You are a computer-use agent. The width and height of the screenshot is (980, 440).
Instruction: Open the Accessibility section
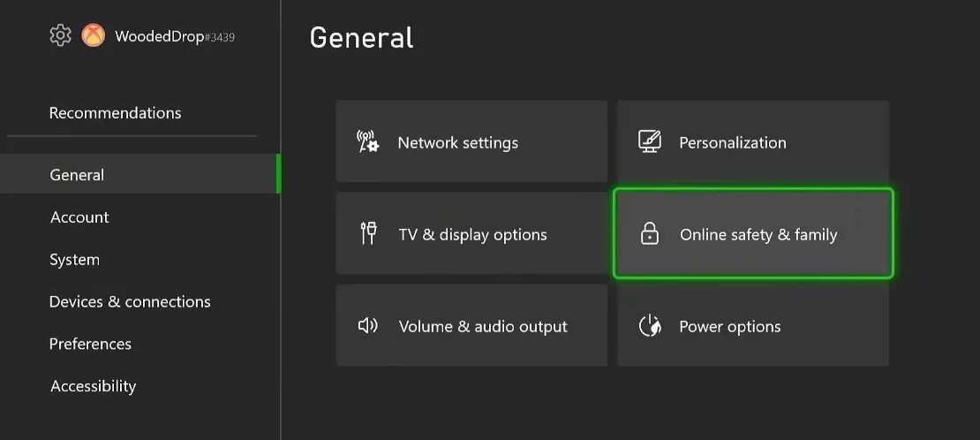coord(93,386)
